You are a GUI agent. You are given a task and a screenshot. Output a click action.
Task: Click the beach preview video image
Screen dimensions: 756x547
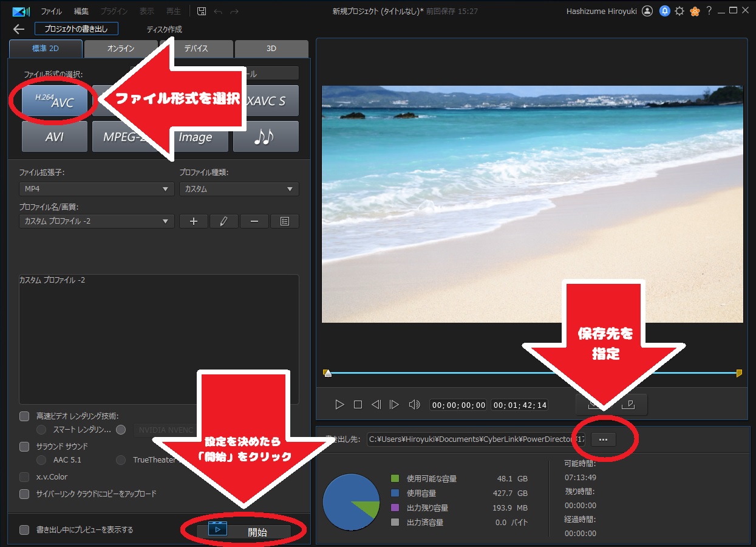tap(533, 204)
